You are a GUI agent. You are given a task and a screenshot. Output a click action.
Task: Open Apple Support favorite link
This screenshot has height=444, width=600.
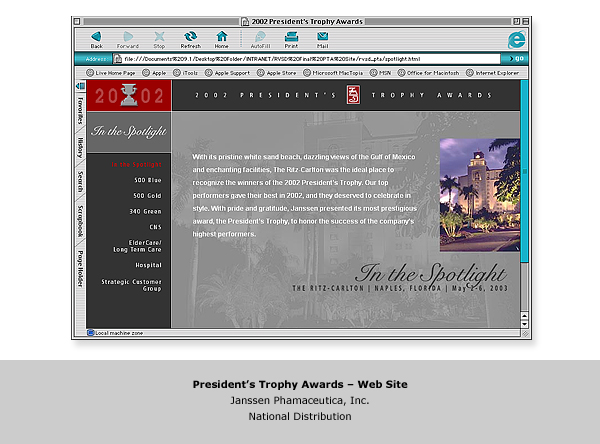[227, 73]
